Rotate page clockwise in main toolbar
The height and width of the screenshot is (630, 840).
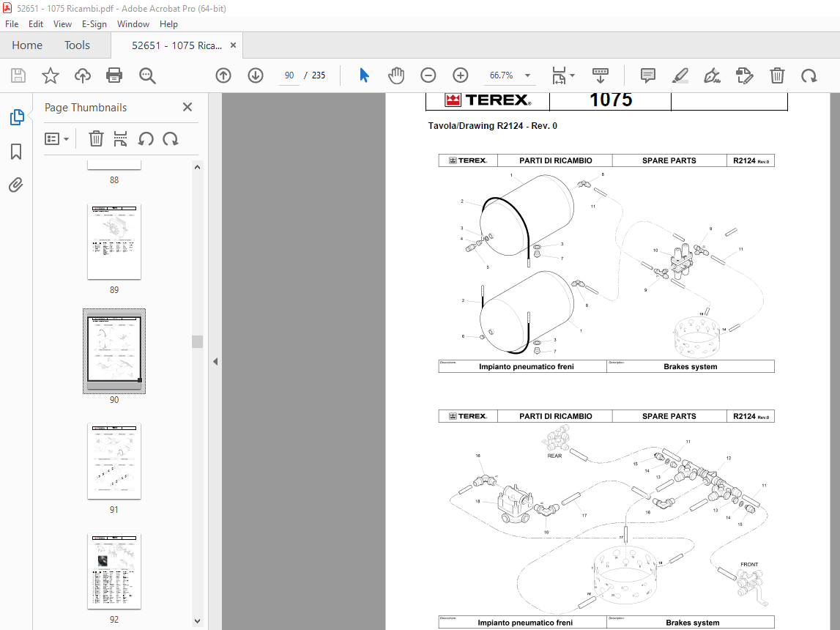809,75
